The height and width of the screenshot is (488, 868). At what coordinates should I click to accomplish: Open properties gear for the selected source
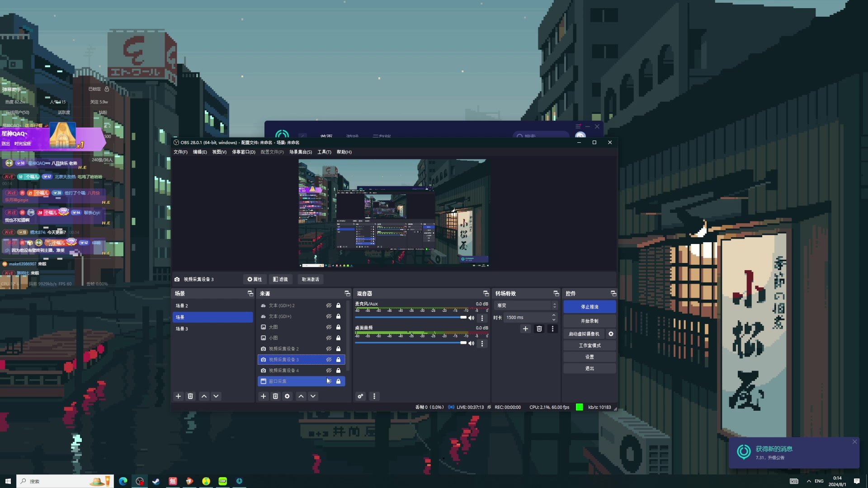[x=287, y=396]
